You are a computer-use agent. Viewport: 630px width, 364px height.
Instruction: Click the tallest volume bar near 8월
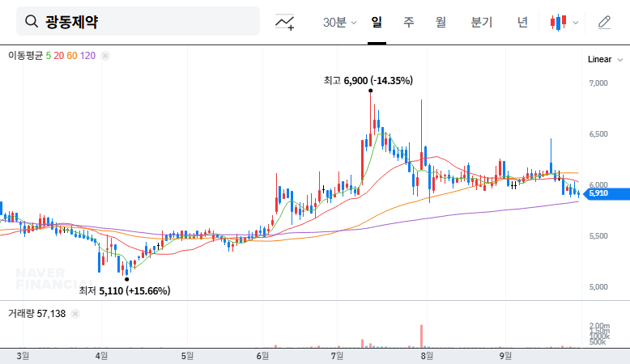(x=421, y=336)
